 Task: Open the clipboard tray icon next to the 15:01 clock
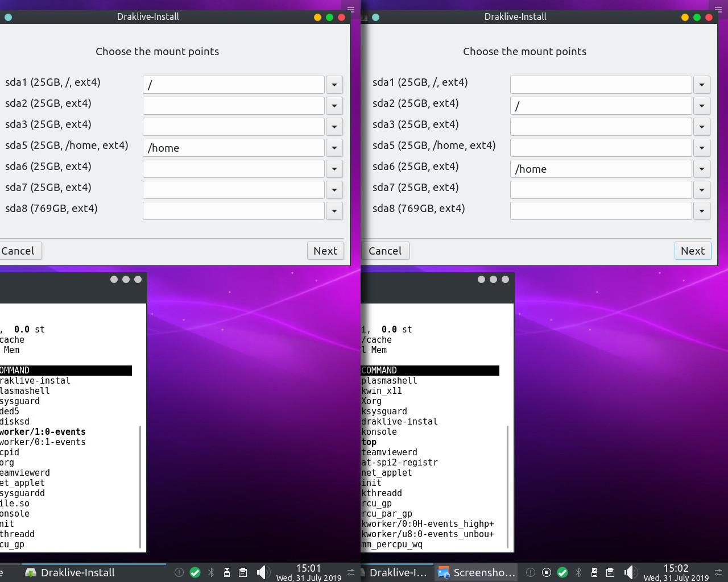(243, 572)
